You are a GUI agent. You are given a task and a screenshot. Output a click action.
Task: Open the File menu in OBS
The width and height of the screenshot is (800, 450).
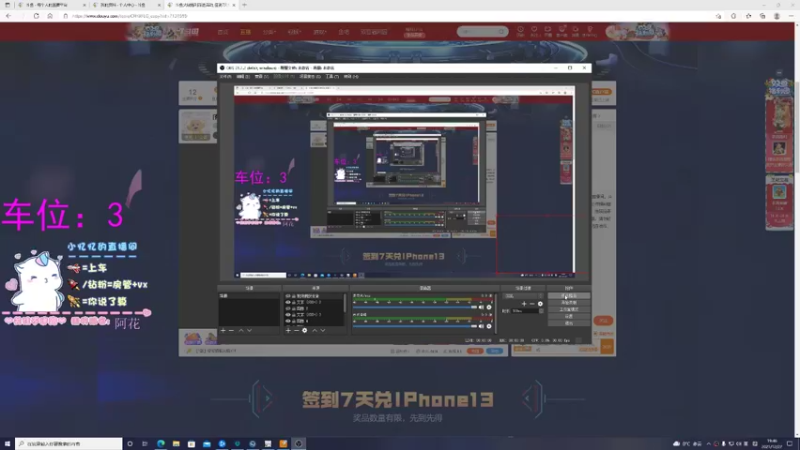[226, 77]
